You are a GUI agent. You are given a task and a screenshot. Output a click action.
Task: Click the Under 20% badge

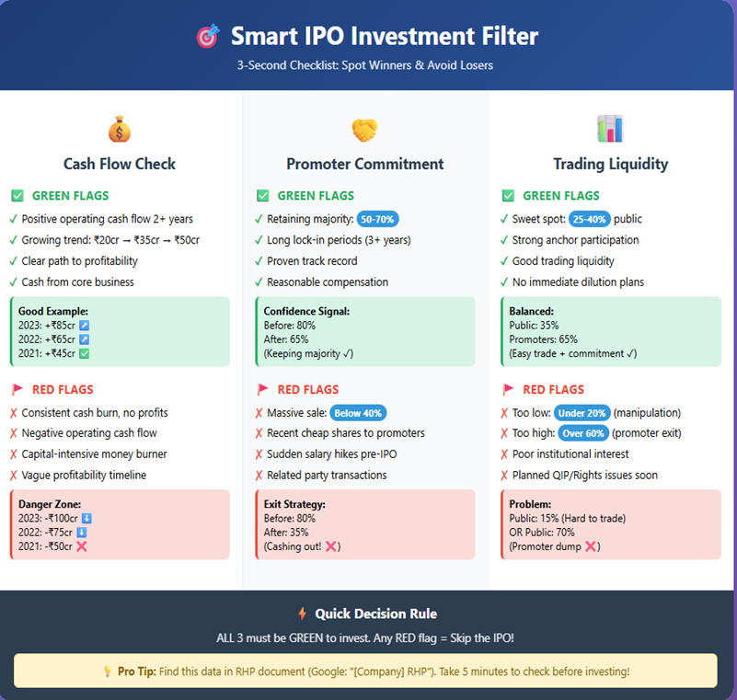(x=582, y=413)
